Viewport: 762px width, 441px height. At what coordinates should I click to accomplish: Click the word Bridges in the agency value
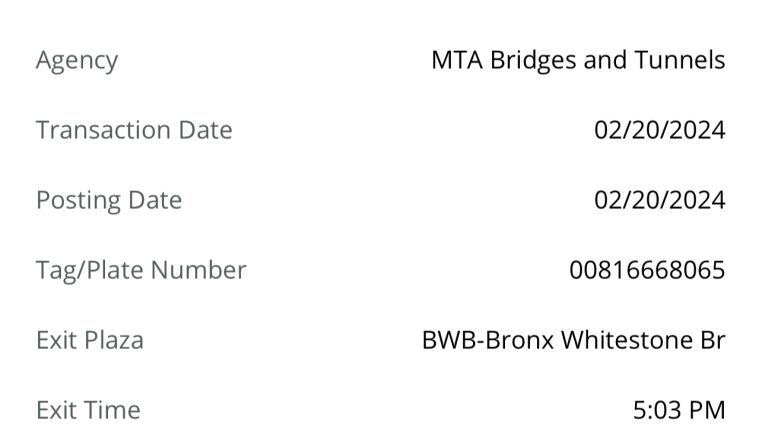(x=533, y=61)
